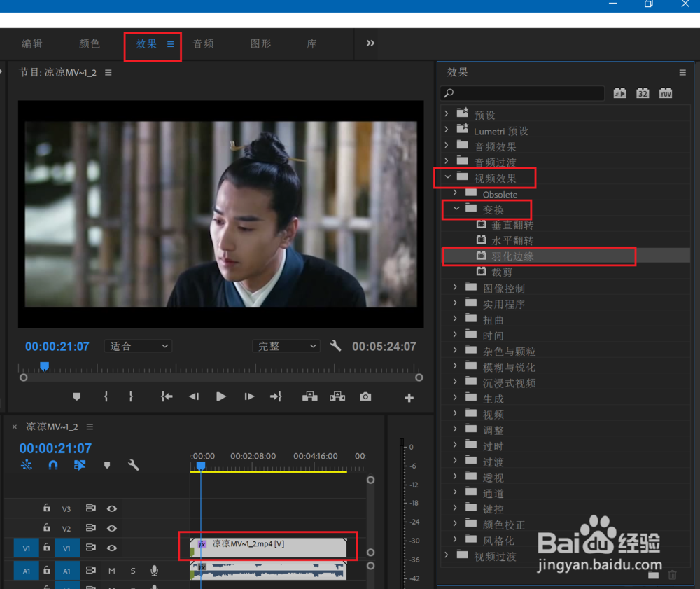Click the effects search field
The image size is (700, 589).
(522, 93)
